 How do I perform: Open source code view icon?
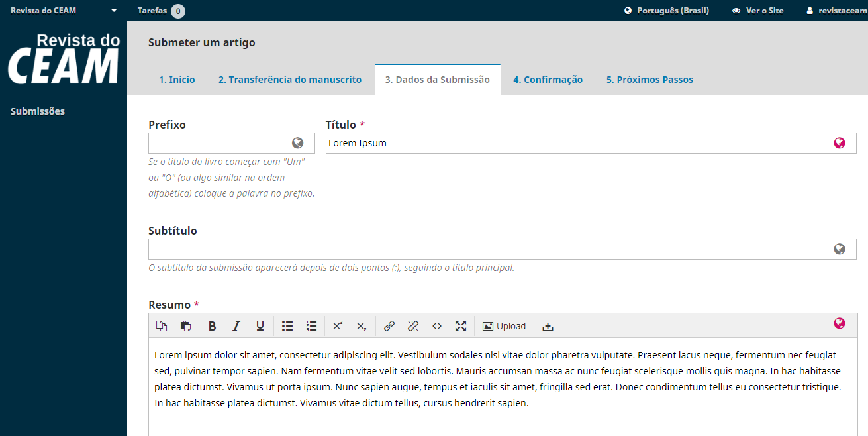[437, 326]
